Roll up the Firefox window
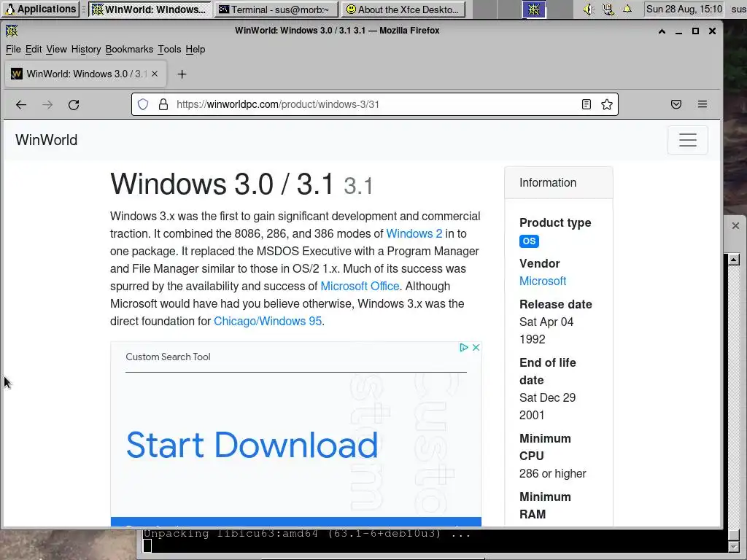The image size is (747, 560). (662, 31)
